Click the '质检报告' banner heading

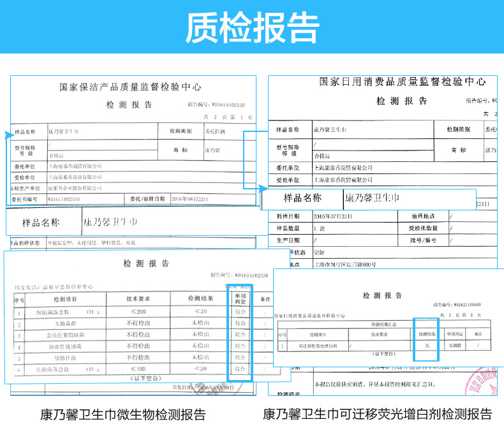tap(252, 27)
